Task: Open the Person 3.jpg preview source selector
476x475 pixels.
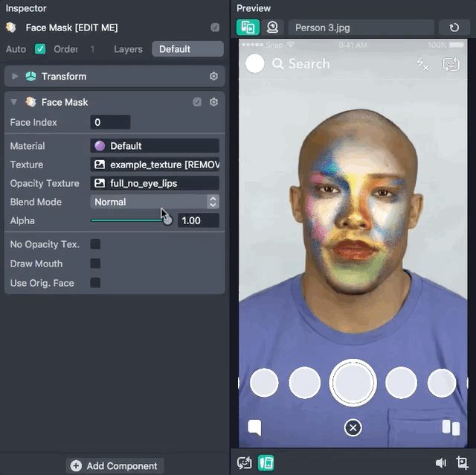Action: point(361,28)
